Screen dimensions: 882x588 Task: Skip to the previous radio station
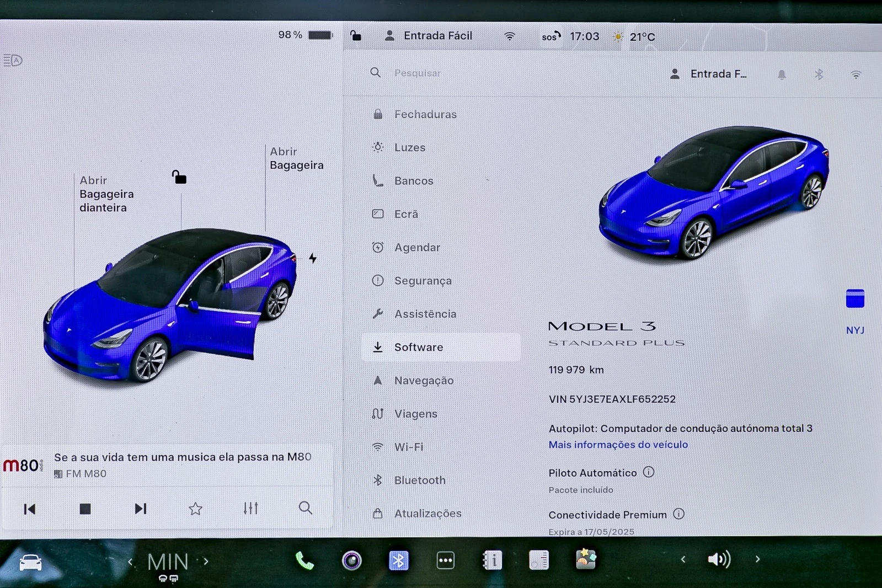pyautogui.click(x=30, y=509)
